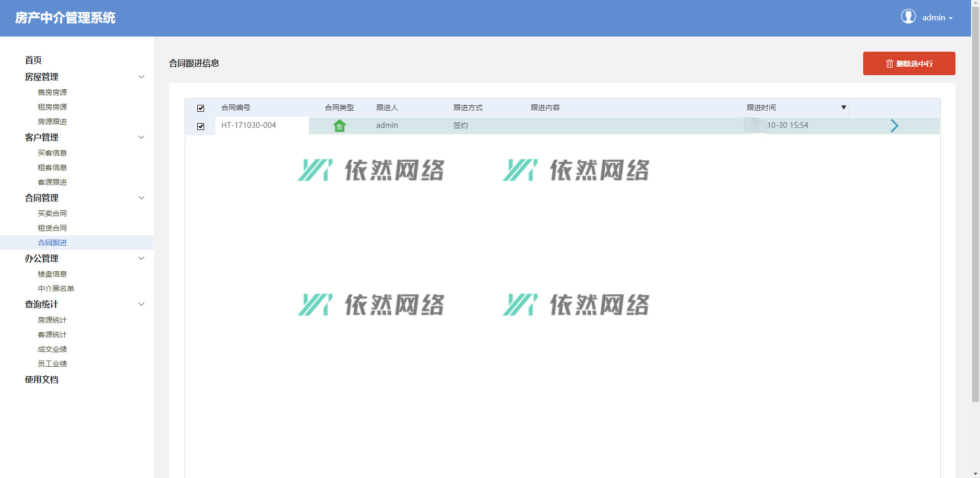The height and width of the screenshot is (478, 980).
Task: Uncheck the HT-171030-004 row checkbox
Action: 200,126
